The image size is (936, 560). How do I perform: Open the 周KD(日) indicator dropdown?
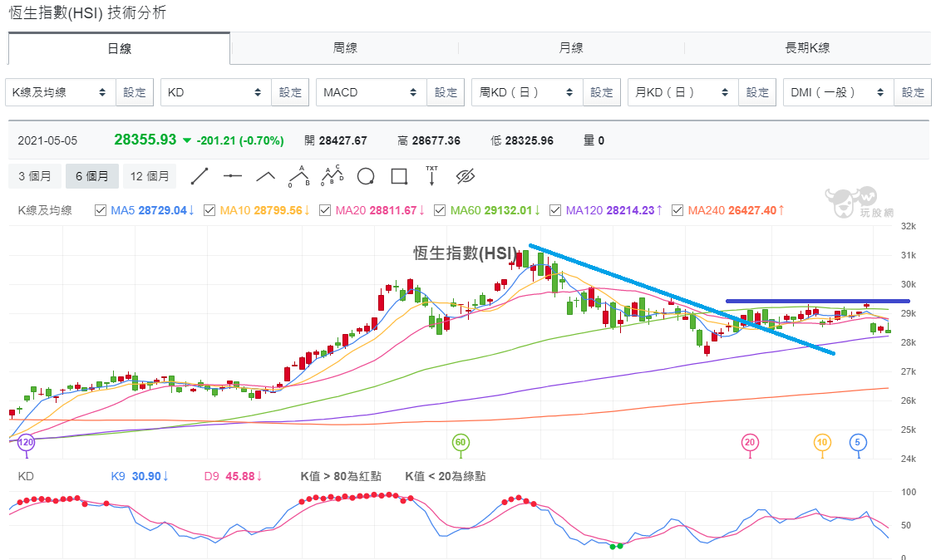[x=527, y=92]
